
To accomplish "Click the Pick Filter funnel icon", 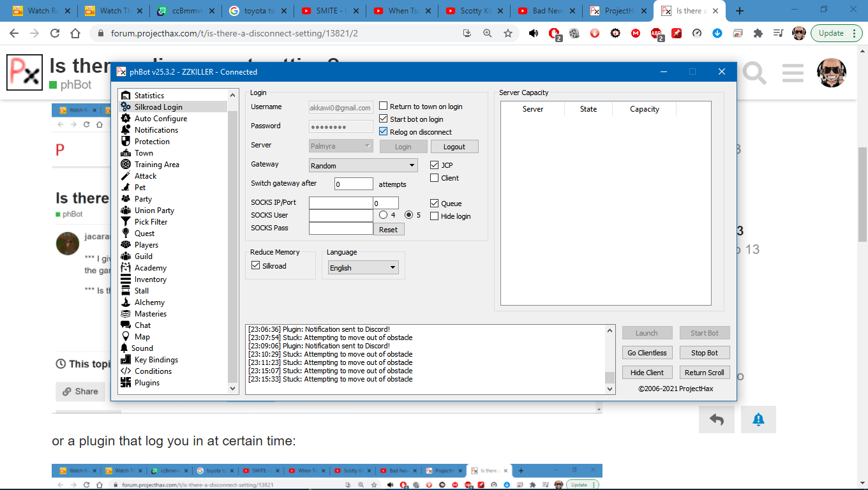I will click(126, 222).
